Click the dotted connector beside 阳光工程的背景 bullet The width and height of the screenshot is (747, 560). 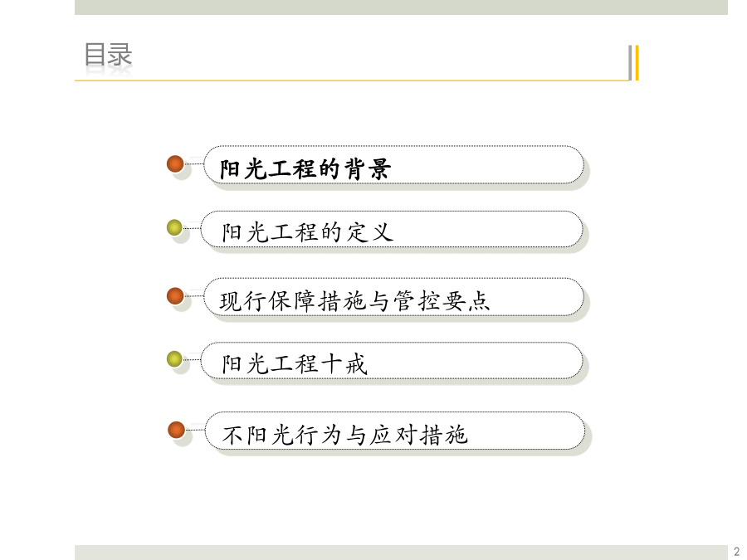(194, 163)
